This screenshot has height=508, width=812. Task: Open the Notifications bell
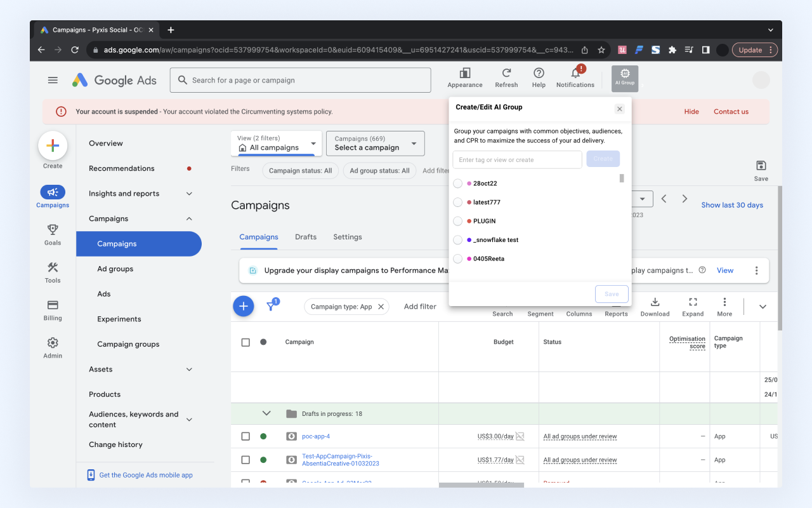click(x=575, y=74)
